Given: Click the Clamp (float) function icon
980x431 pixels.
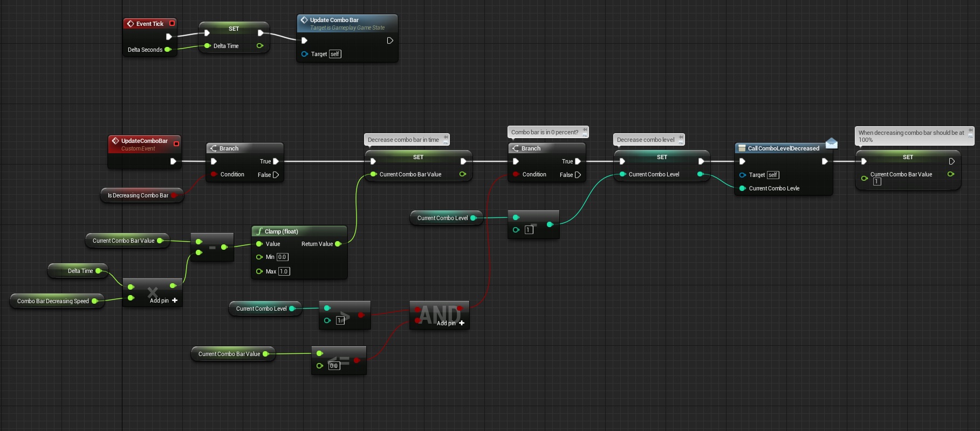Looking at the screenshot, I should pyautogui.click(x=259, y=231).
